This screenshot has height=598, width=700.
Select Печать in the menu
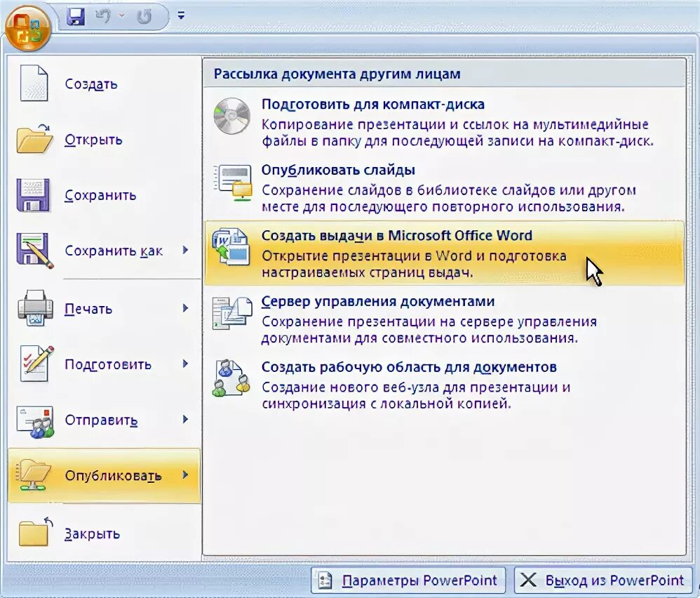(104, 309)
